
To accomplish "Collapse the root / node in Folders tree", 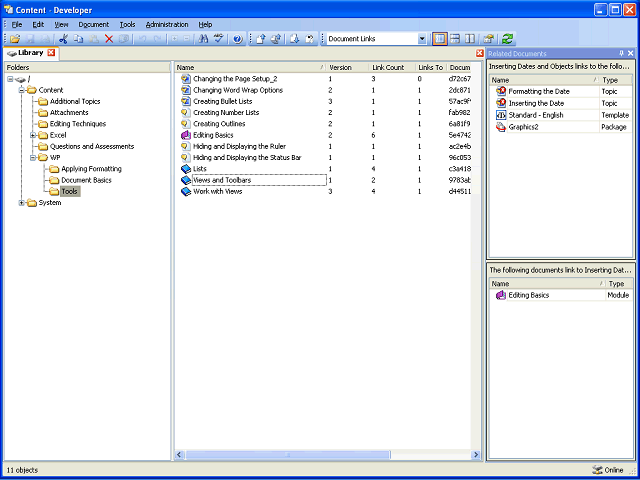I will pyautogui.click(x=10, y=79).
